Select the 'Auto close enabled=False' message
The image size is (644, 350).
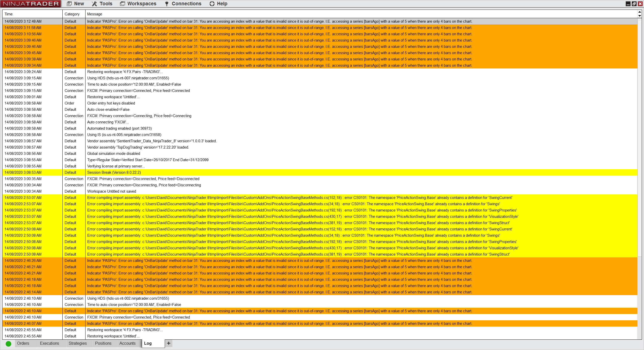(108, 110)
